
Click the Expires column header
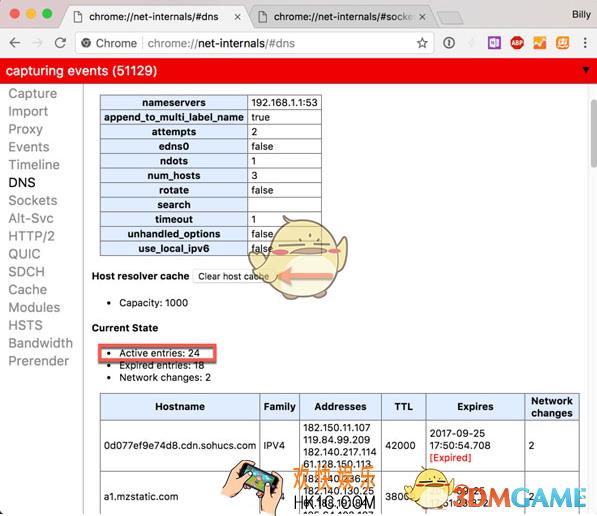475,407
